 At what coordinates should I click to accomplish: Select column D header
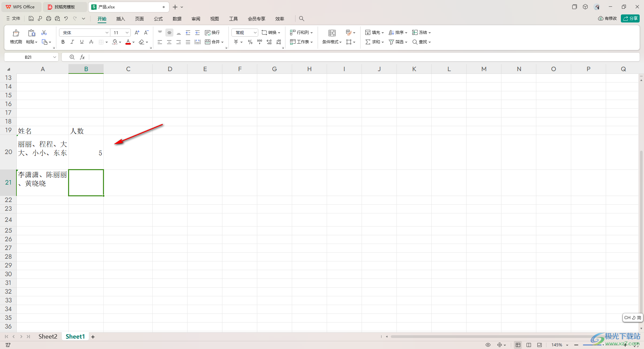point(170,69)
